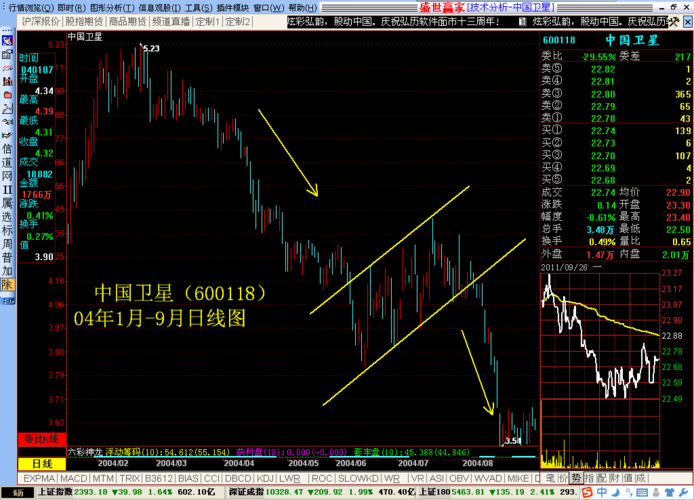Select the MACD indicator tab

click(x=73, y=479)
